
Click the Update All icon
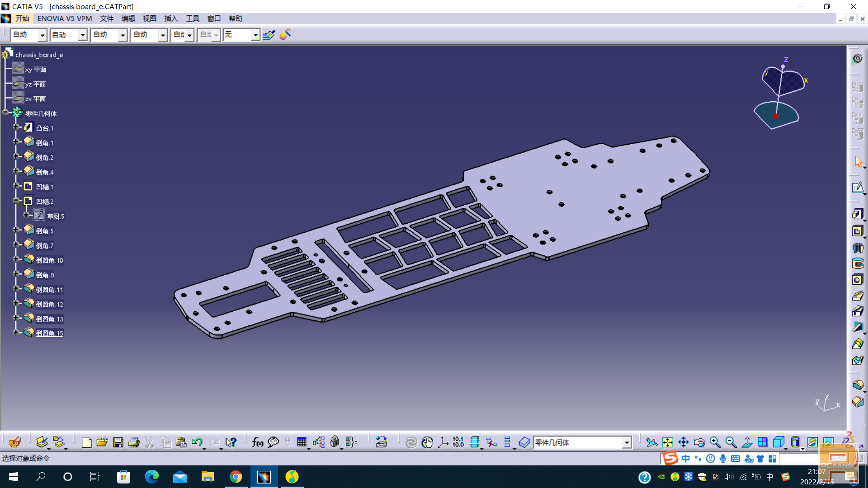(411, 442)
